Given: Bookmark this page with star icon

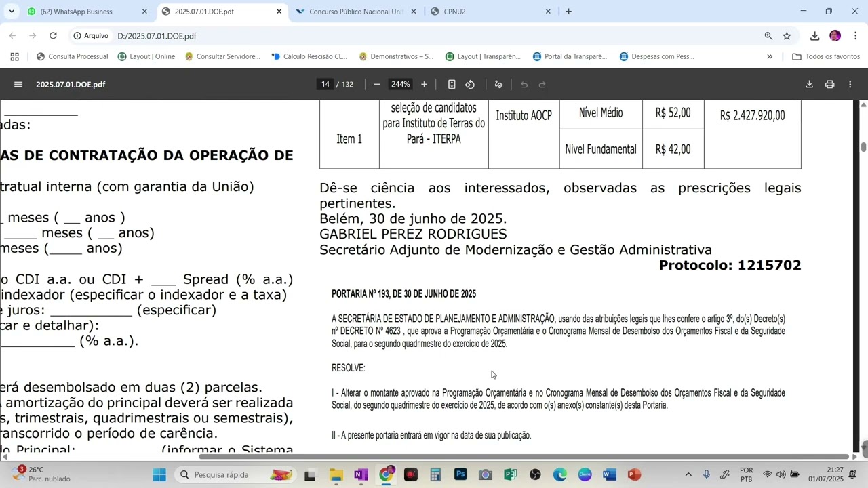Looking at the screenshot, I should (787, 36).
